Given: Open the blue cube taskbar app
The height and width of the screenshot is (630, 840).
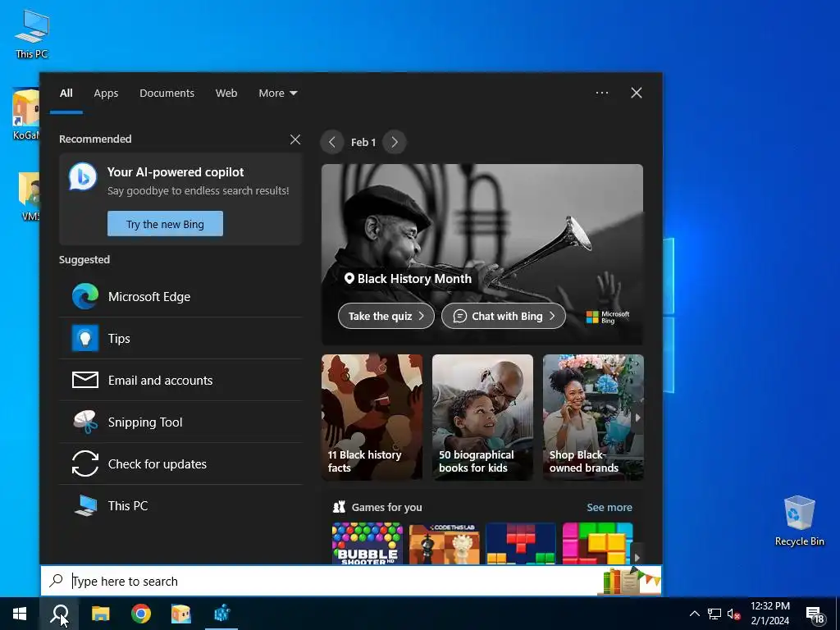Looking at the screenshot, I should pyautogui.click(x=221, y=614).
